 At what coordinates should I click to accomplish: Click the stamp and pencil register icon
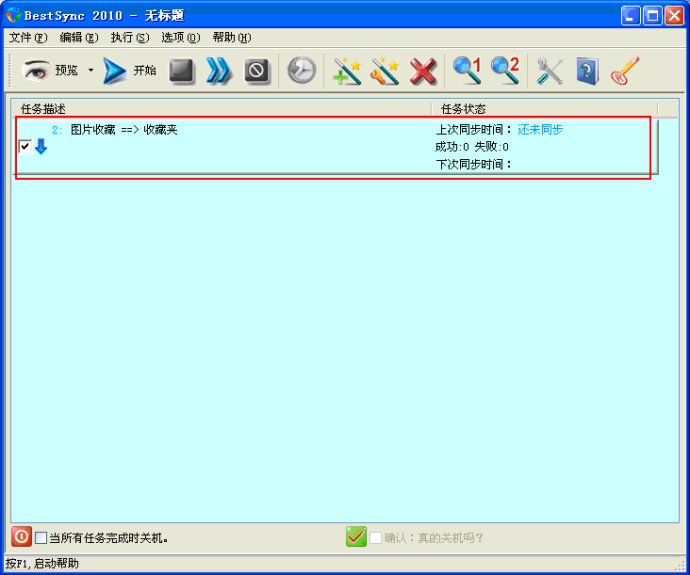click(625, 70)
